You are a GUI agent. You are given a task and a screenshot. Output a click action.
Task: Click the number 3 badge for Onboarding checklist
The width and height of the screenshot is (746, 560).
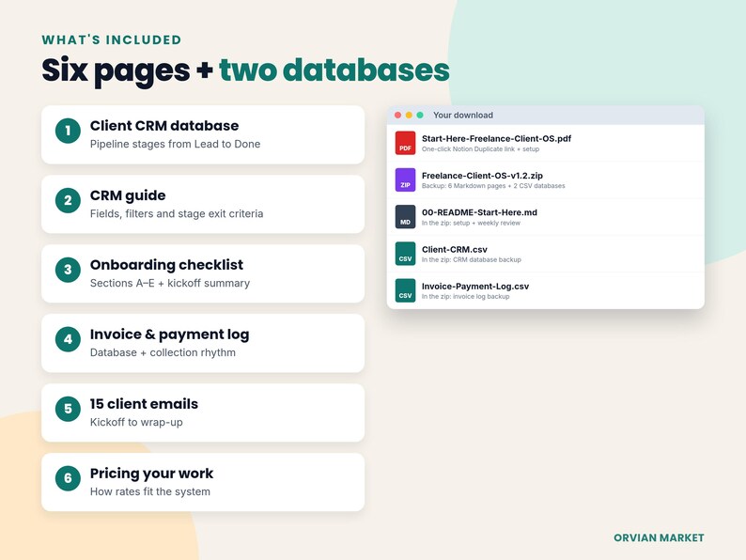(68, 270)
